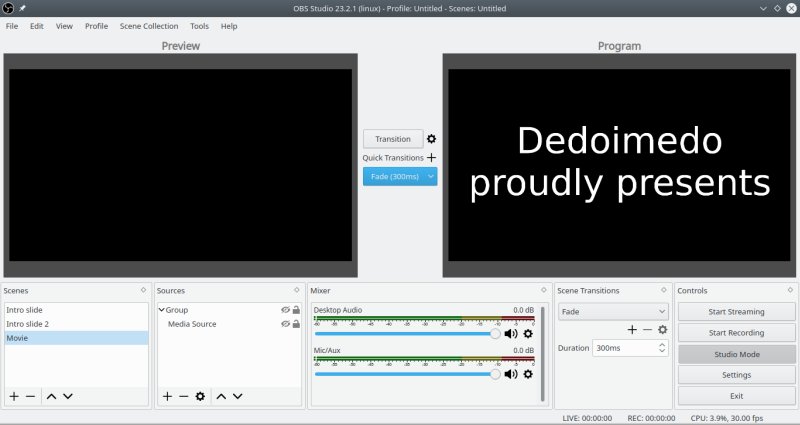Image resolution: width=800 pixels, height=425 pixels.
Task: Hide the Group source using eye icon
Action: tap(285, 310)
